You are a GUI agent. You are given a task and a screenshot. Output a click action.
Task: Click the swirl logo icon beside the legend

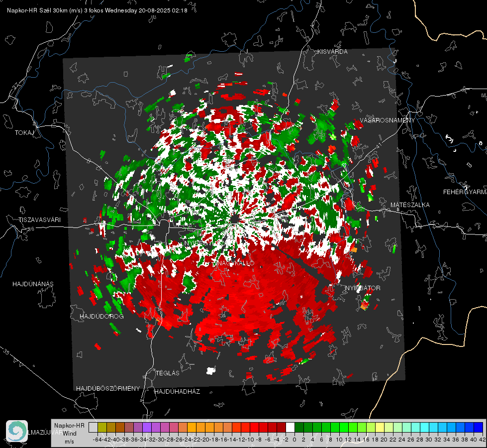click(x=17, y=431)
